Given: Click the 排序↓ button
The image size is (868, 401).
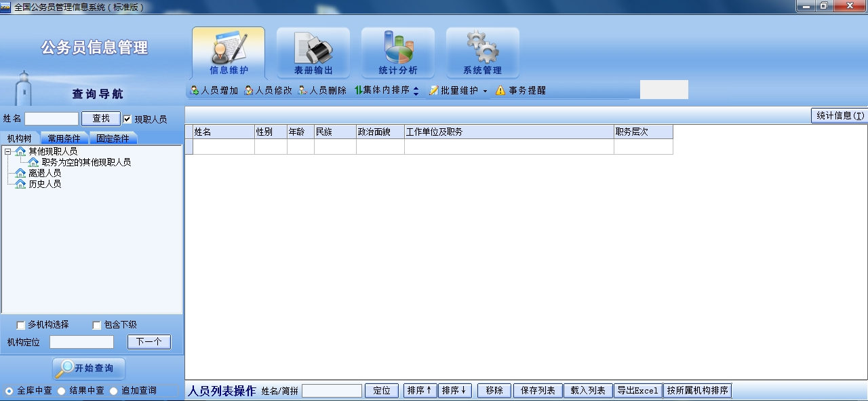Looking at the screenshot, I should point(455,391).
